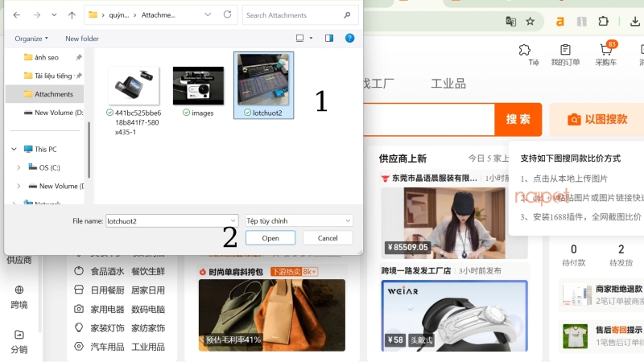The image size is (644, 362).
Task: Open browser extensions puzzle icon
Action: [603, 22]
